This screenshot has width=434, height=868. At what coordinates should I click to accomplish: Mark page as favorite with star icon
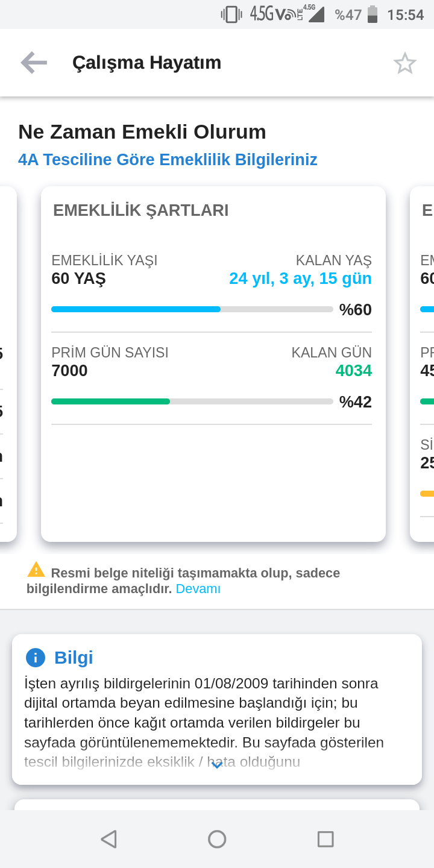pyautogui.click(x=405, y=63)
